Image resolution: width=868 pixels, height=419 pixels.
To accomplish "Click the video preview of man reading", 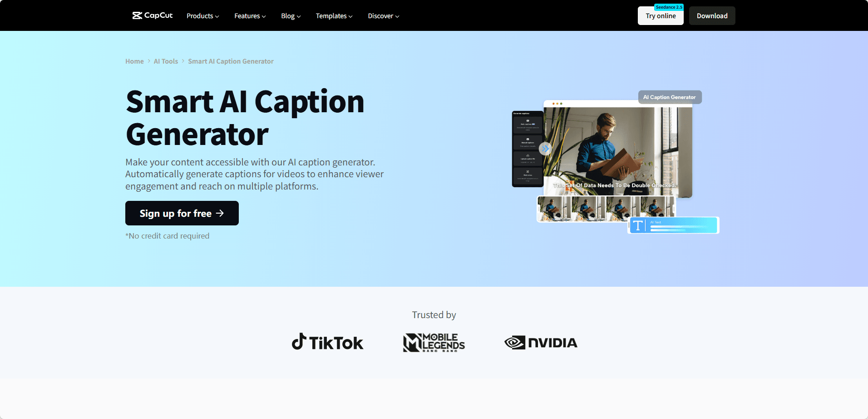I will pyautogui.click(x=618, y=152).
